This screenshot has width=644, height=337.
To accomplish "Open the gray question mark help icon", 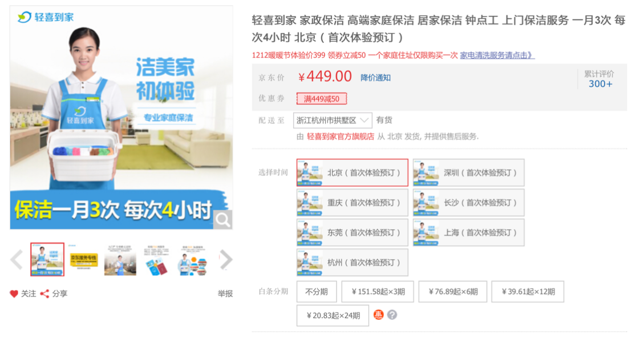I will (392, 315).
